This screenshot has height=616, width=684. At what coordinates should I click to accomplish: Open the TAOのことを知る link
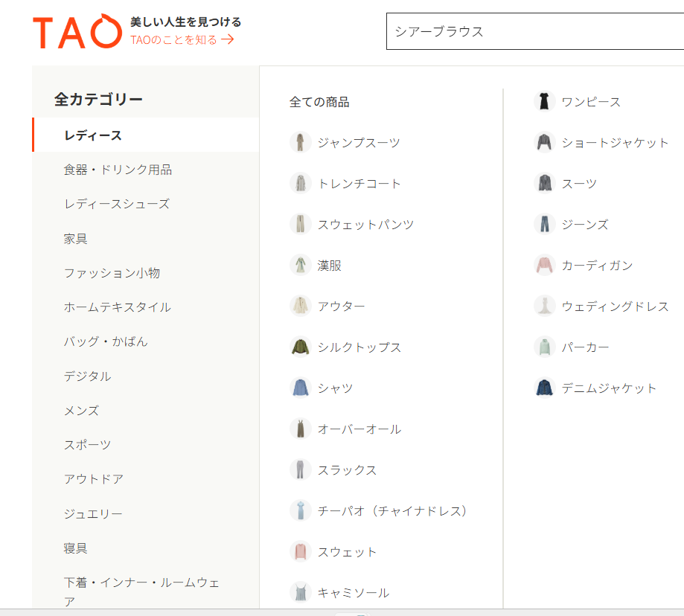click(x=182, y=40)
